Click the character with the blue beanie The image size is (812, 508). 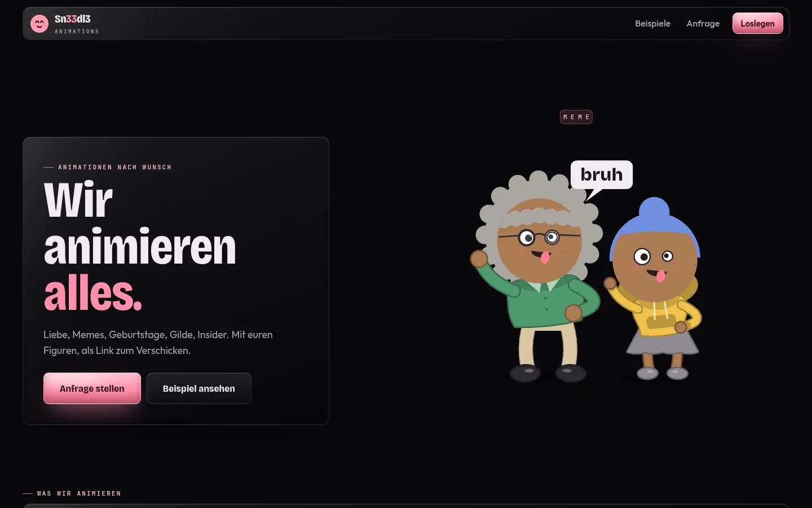[x=654, y=288]
